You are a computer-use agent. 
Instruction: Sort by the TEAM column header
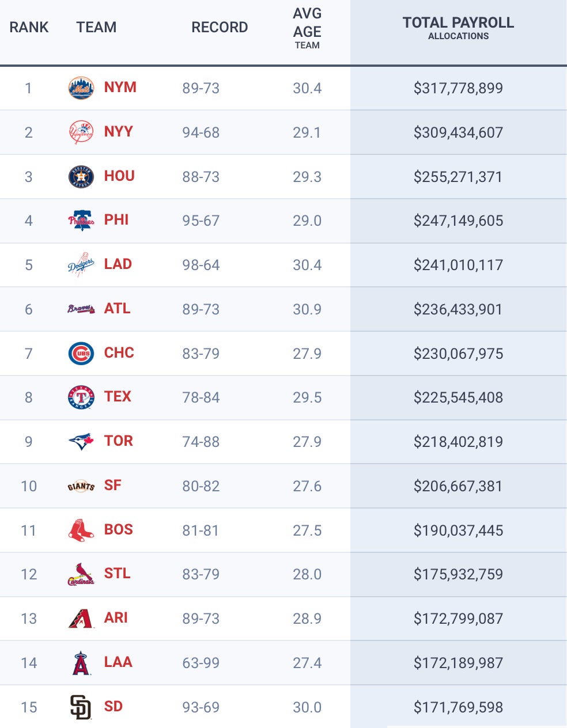[x=96, y=27]
